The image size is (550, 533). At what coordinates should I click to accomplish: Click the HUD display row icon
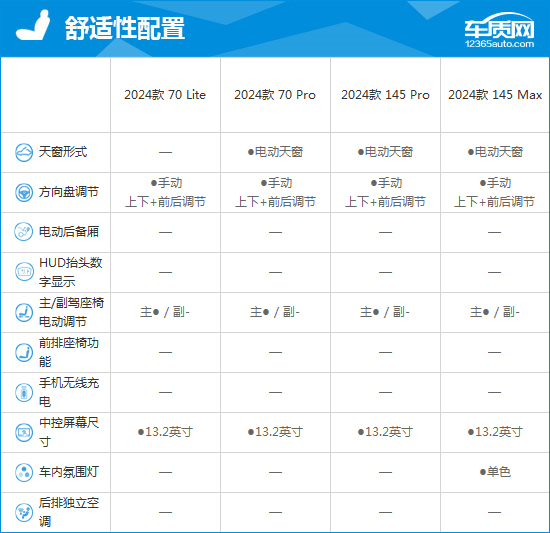click(x=24, y=272)
